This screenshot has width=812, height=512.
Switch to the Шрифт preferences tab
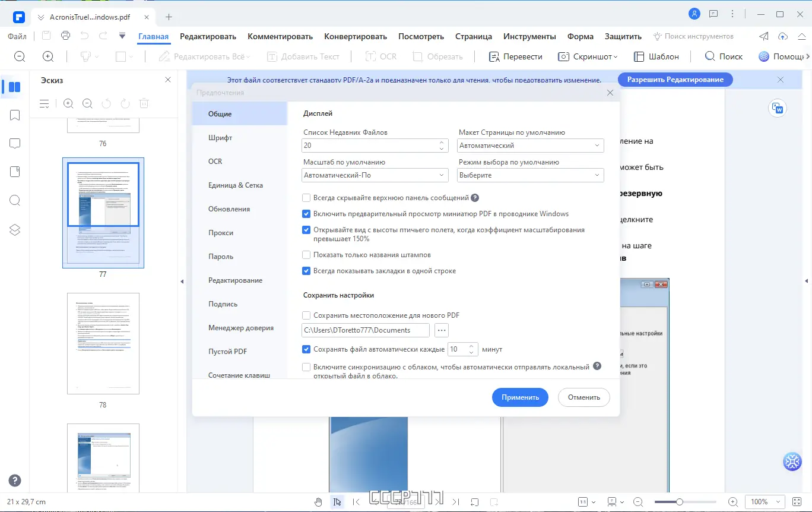point(220,138)
